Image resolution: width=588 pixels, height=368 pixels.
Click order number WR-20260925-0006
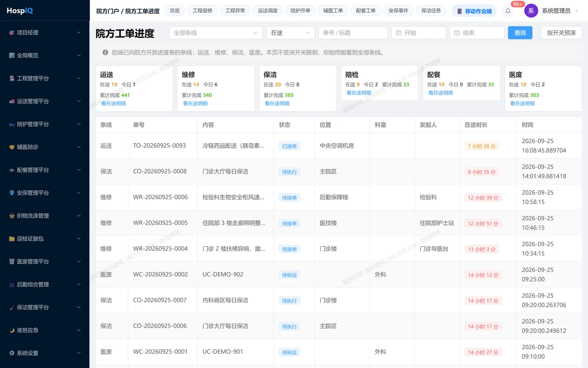[x=160, y=197]
